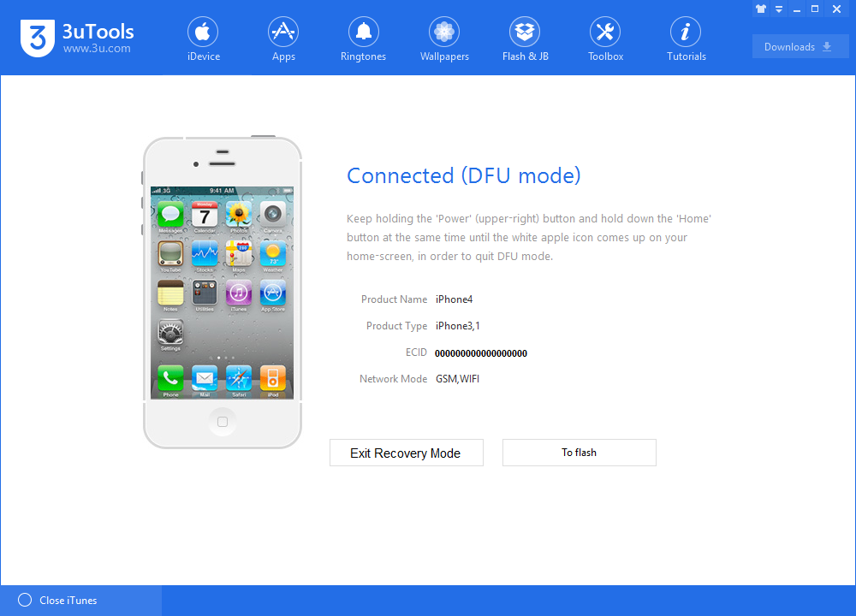
Task: Click the Product Name label
Action: click(394, 299)
